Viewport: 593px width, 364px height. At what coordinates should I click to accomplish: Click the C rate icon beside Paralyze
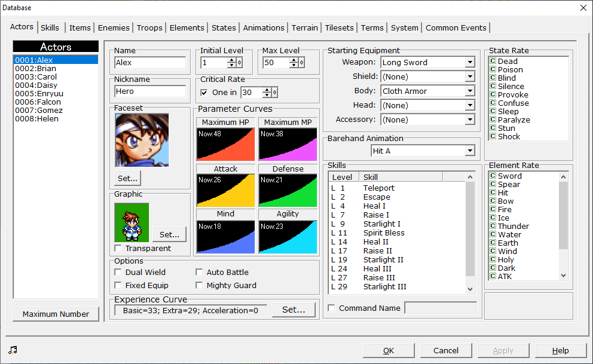pyautogui.click(x=493, y=120)
